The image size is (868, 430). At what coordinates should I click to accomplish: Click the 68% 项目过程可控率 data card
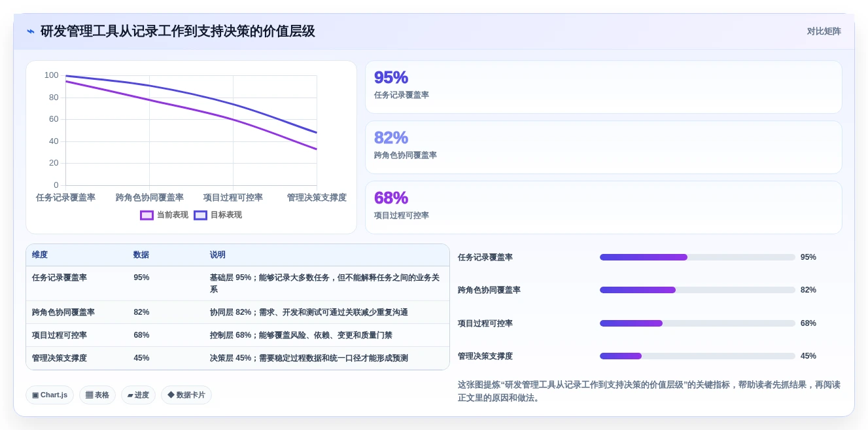click(x=603, y=207)
